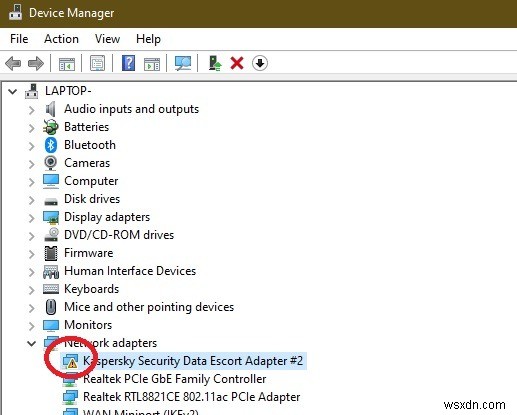Click the Firmware chip icon
This screenshot has height=415, width=517.
(x=51, y=253)
